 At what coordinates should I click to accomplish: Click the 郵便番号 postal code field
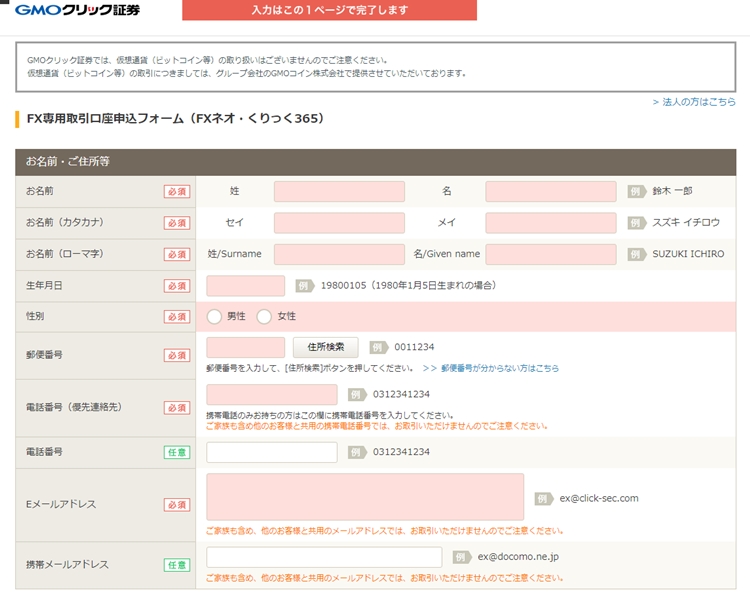coord(245,347)
